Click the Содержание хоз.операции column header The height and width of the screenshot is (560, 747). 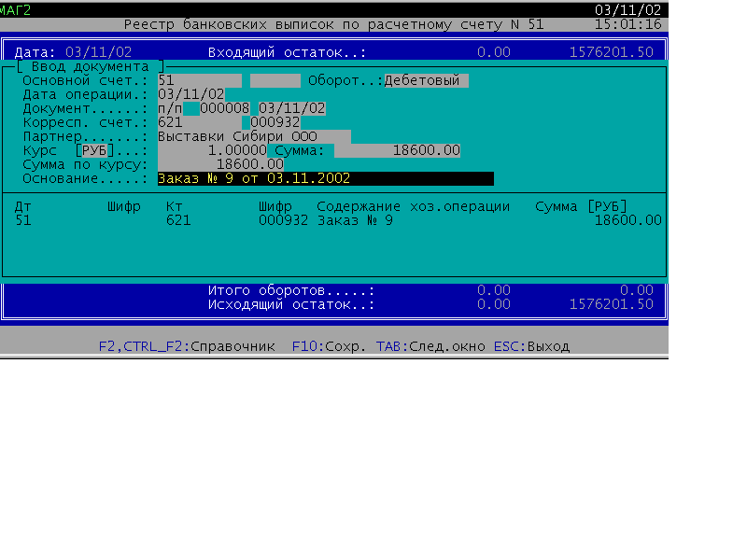[x=413, y=206]
